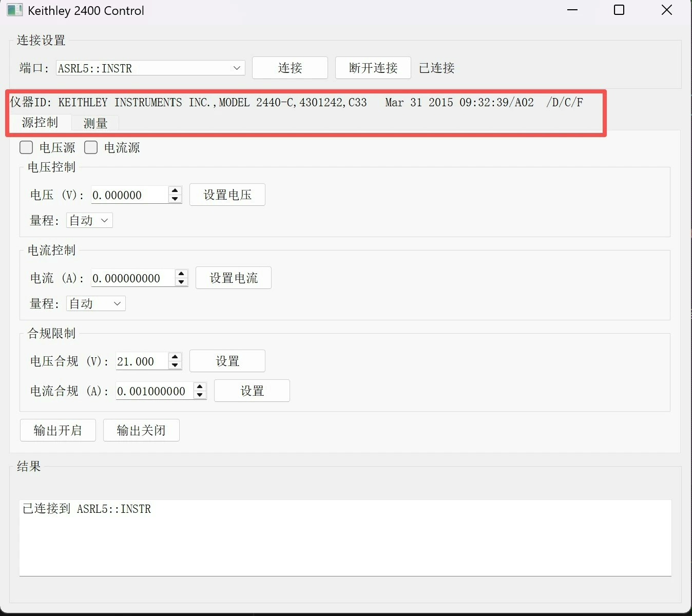Image resolution: width=692 pixels, height=616 pixels.
Task: Turn on output with 输出开启
Action: click(58, 430)
